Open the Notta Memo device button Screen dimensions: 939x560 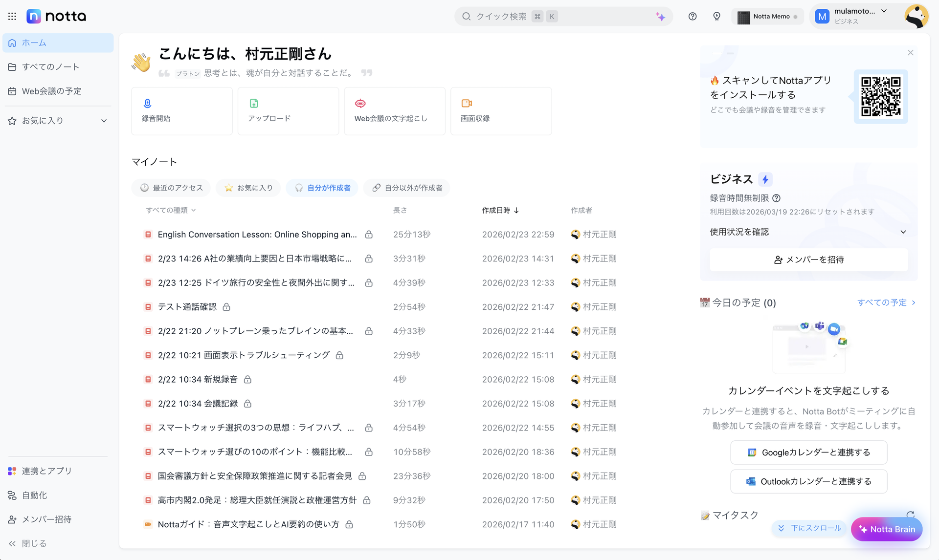coord(768,17)
